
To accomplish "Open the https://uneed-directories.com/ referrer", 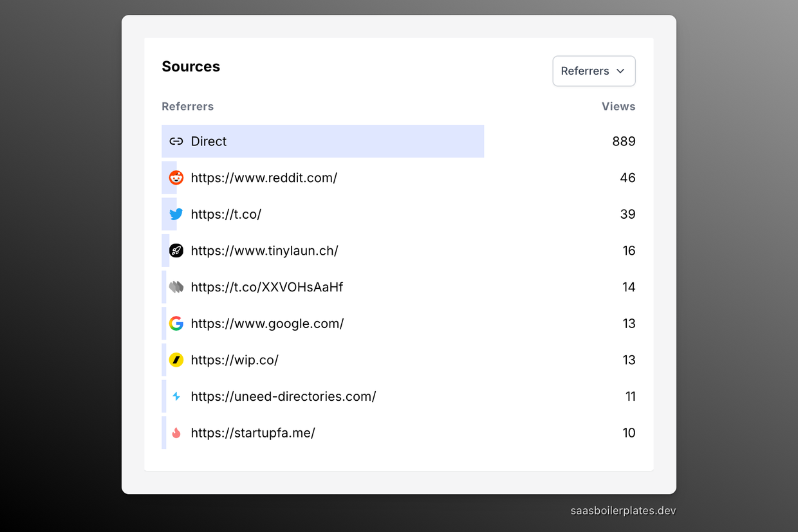I will pos(283,396).
